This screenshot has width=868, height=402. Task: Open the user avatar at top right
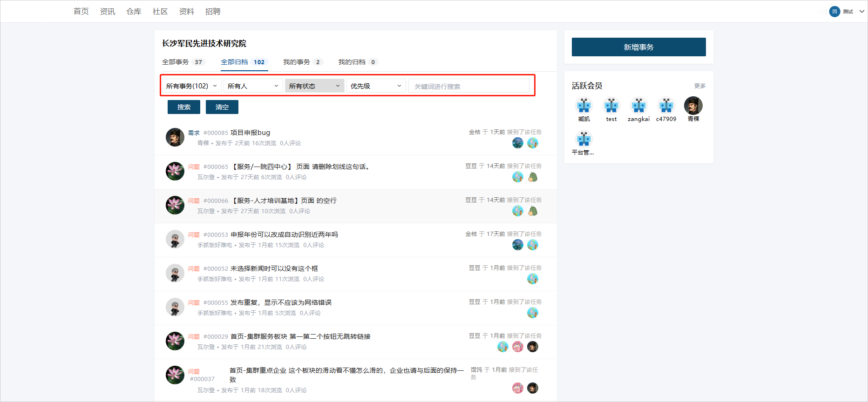click(834, 12)
